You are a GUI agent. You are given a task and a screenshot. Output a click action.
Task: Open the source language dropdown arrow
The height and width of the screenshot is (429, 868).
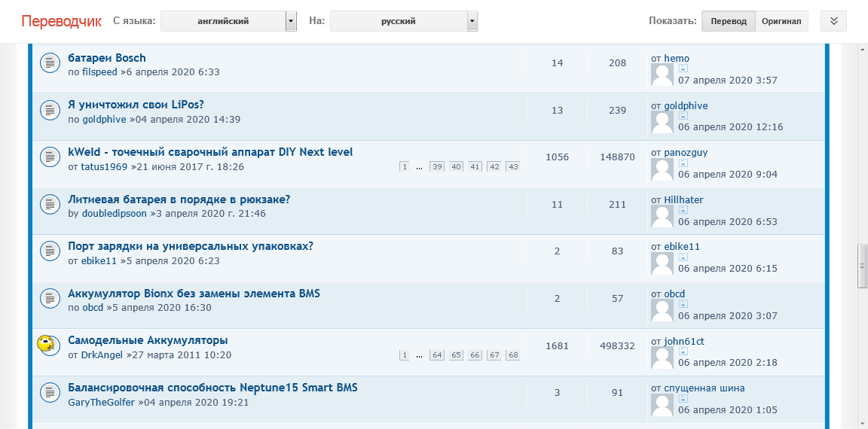pos(291,22)
